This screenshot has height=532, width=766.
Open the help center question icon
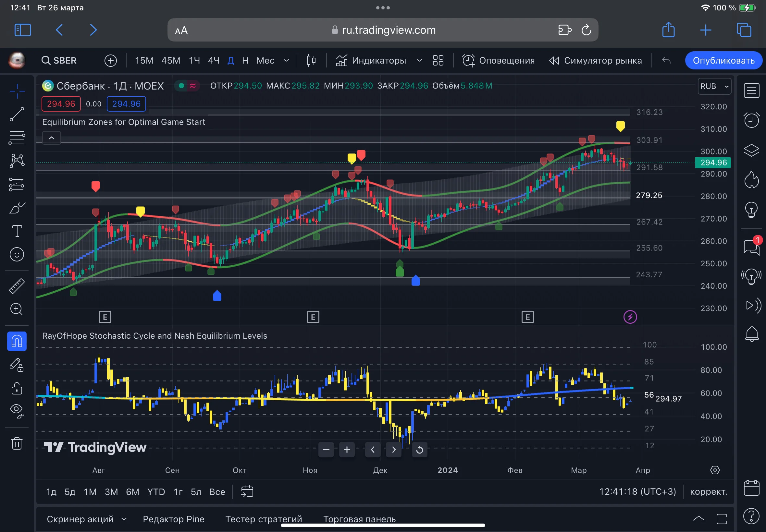pos(751,516)
